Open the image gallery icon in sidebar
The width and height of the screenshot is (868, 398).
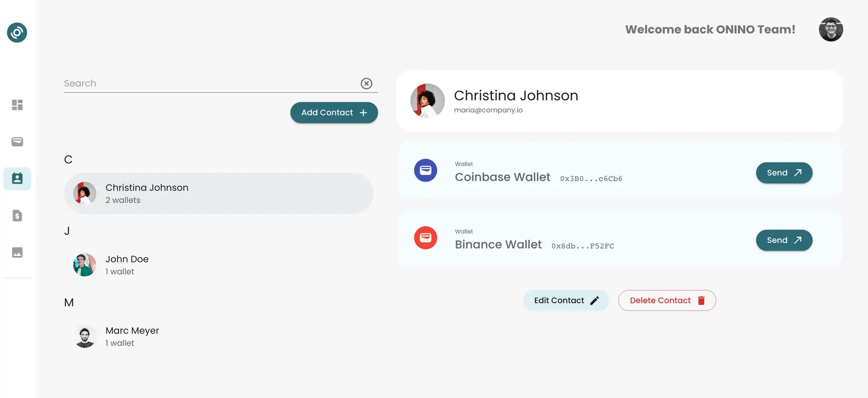click(17, 253)
